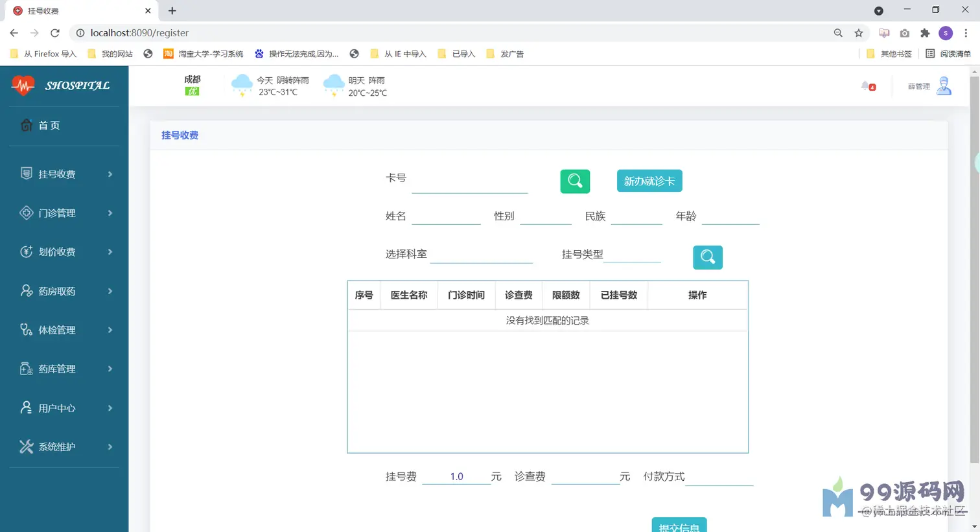The height and width of the screenshot is (532, 980).
Task: Open the 系统维护 sidebar menu label
Action: pyautogui.click(x=57, y=447)
